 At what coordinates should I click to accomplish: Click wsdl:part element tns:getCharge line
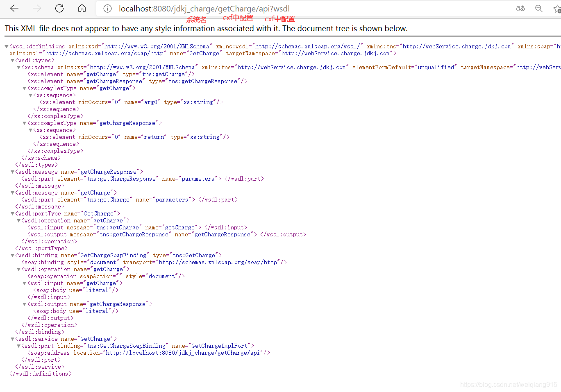coord(129,199)
